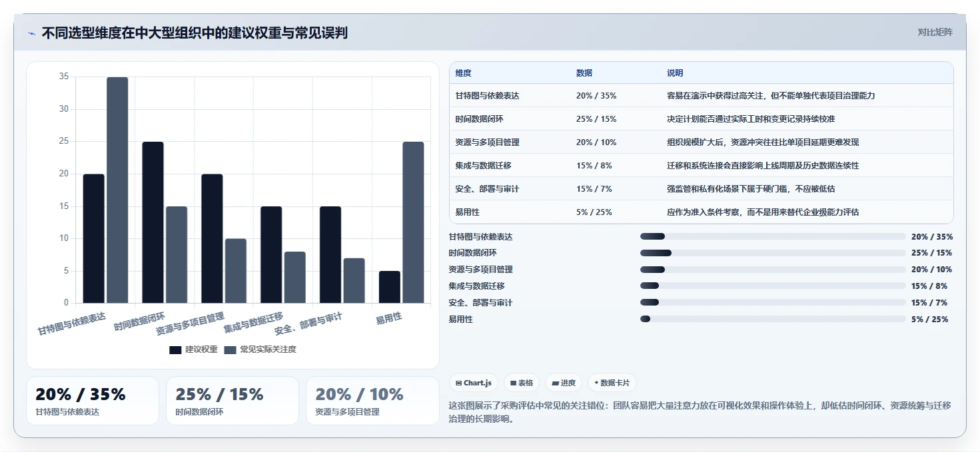Click table value 5% / 25%
This screenshot has width=980, height=452.
(x=594, y=212)
